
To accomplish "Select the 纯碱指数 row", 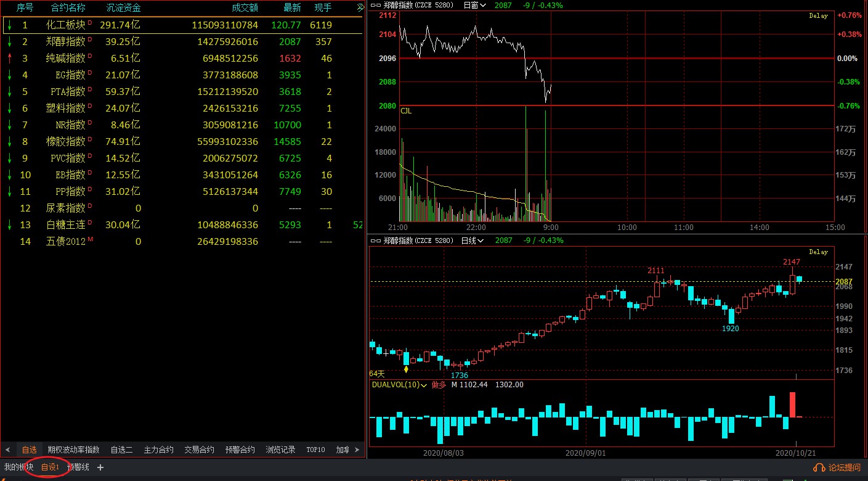I will (x=66, y=59).
